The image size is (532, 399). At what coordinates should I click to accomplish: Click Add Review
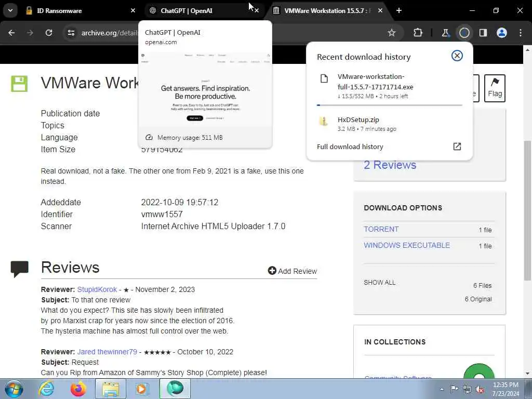click(x=292, y=271)
